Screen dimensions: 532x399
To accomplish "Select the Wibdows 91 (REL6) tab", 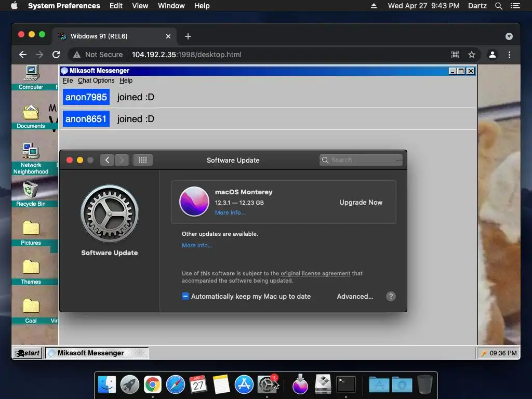I will pos(114,36).
